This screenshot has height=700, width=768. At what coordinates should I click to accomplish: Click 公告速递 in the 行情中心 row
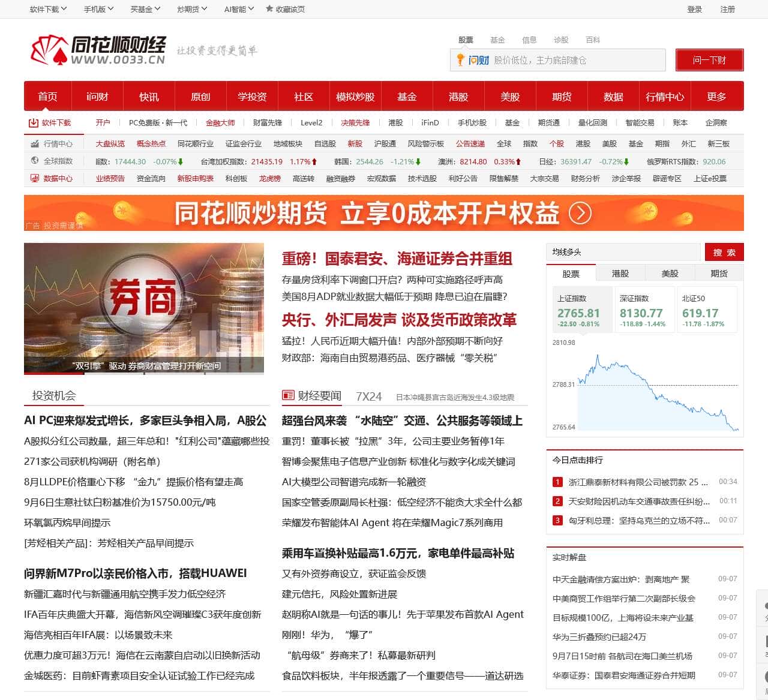[x=470, y=144]
